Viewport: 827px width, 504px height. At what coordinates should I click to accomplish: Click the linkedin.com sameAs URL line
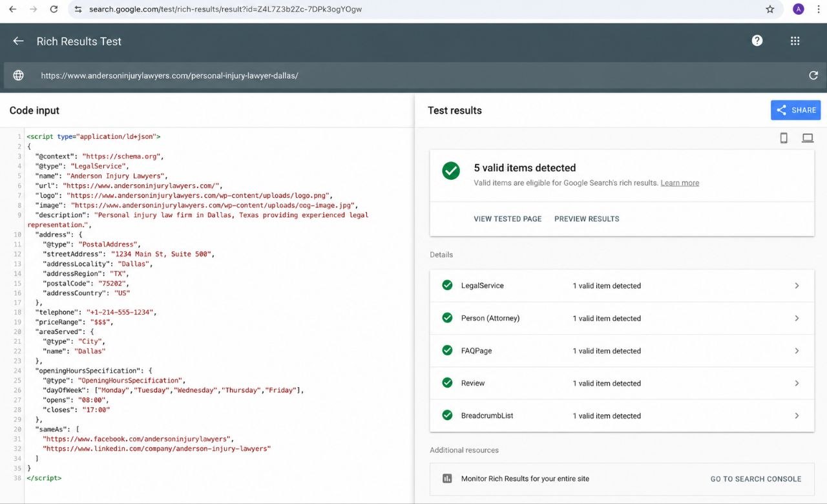157,448
